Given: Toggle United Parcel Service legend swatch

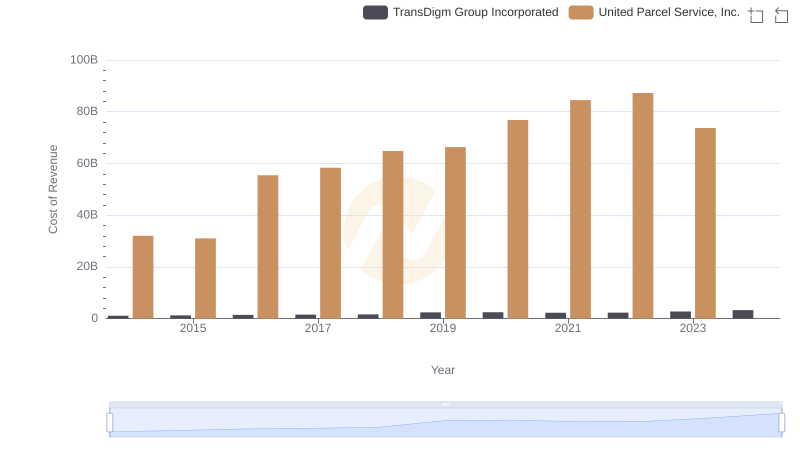Looking at the screenshot, I should [581, 12].
